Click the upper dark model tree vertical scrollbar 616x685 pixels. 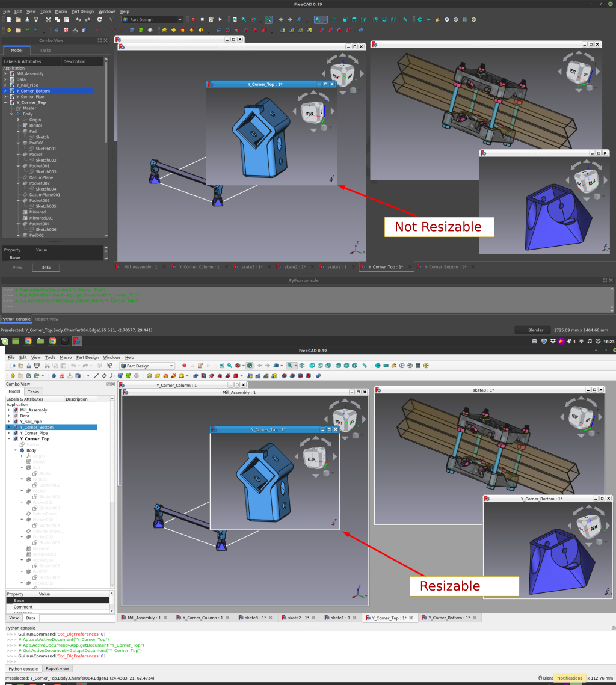click(x=106, y=120)
